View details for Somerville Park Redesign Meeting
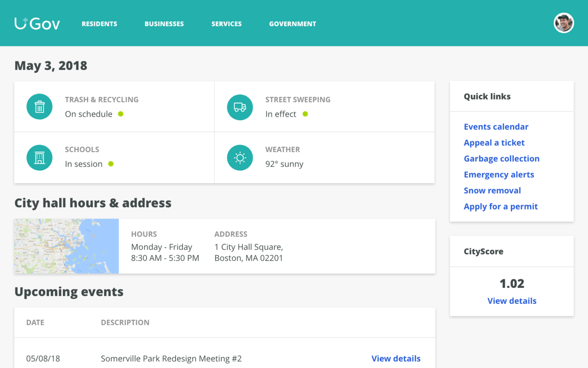588x368 pixels. pyautogui.click(x=396, y=359)
